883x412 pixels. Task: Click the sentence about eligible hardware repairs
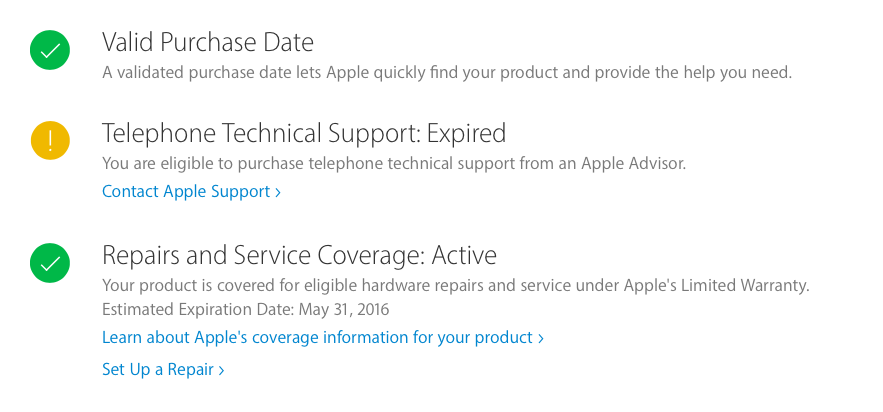coord(455,286)
